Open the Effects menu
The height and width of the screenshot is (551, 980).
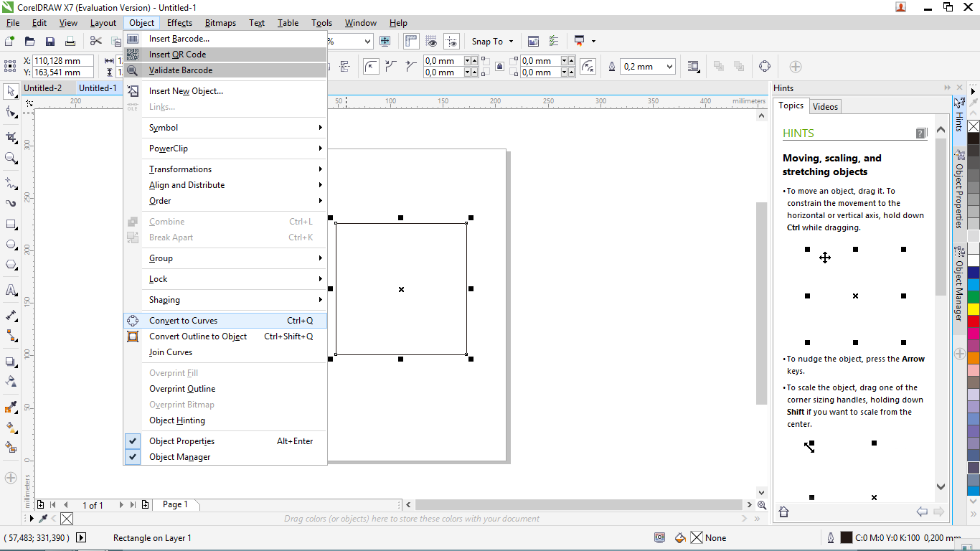click(x=179, y=23)
